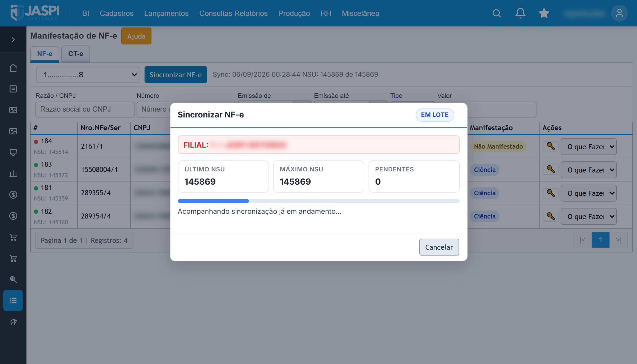The height and width of the screenshot is (364, 637).
Task: Jump to last page '>|' button
Action: point(618,240)
